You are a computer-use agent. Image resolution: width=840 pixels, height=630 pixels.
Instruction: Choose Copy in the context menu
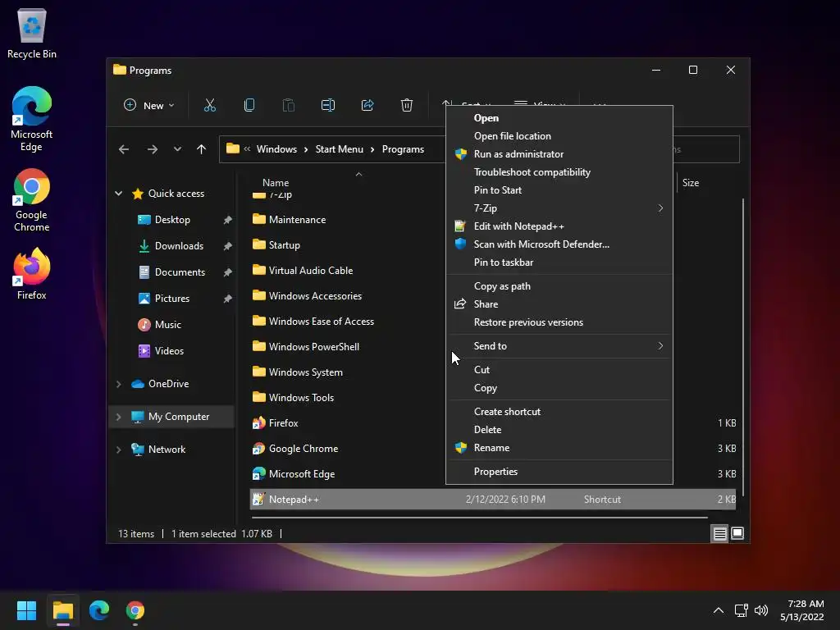pyautogui.click(x=559, y=388)
